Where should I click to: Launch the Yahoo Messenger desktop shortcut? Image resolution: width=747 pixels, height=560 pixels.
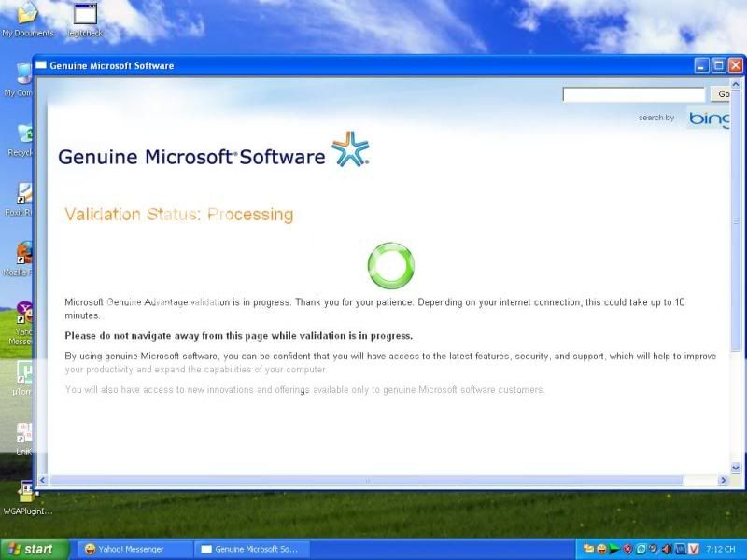pyautogui.click(x=21, y=323)
